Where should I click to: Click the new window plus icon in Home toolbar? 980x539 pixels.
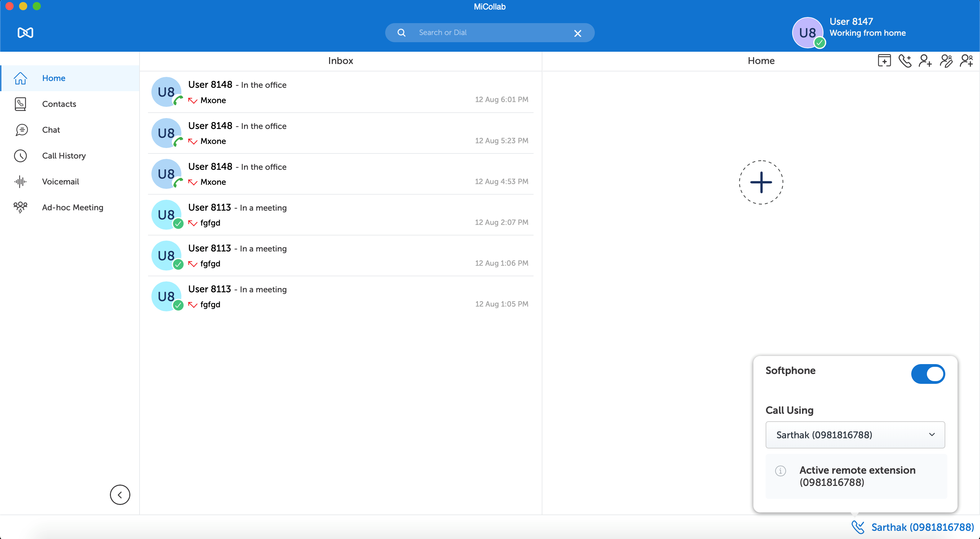tap(884, 61)
